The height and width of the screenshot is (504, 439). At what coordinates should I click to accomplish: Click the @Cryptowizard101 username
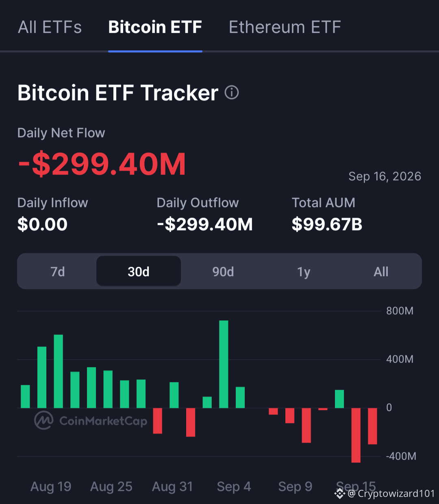click(391, 493)
